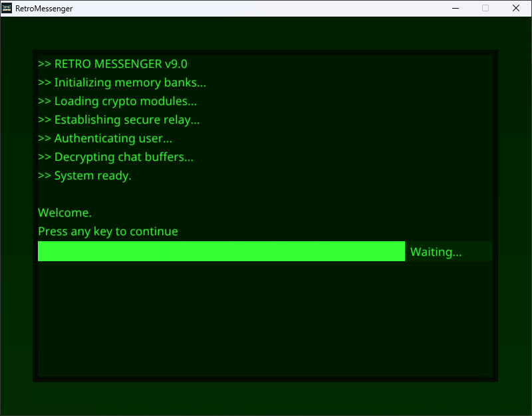Close the RetroMessenger window

516,9
